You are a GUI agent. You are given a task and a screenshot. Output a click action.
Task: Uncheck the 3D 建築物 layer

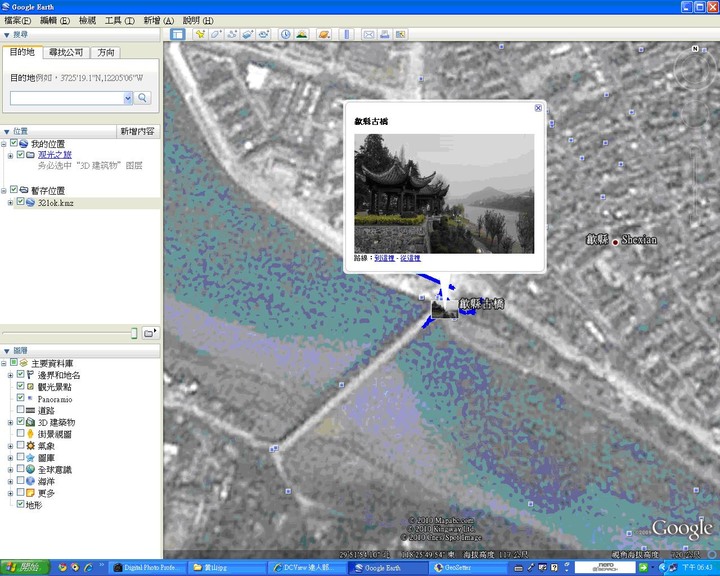[20, 421]
